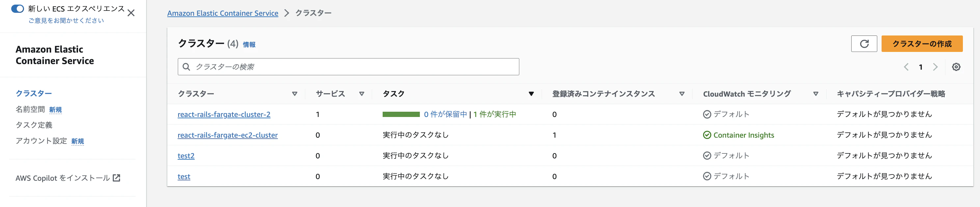The image size is (980, 207).
Task: Click the green task progress bar
Action: click(401, 114)
